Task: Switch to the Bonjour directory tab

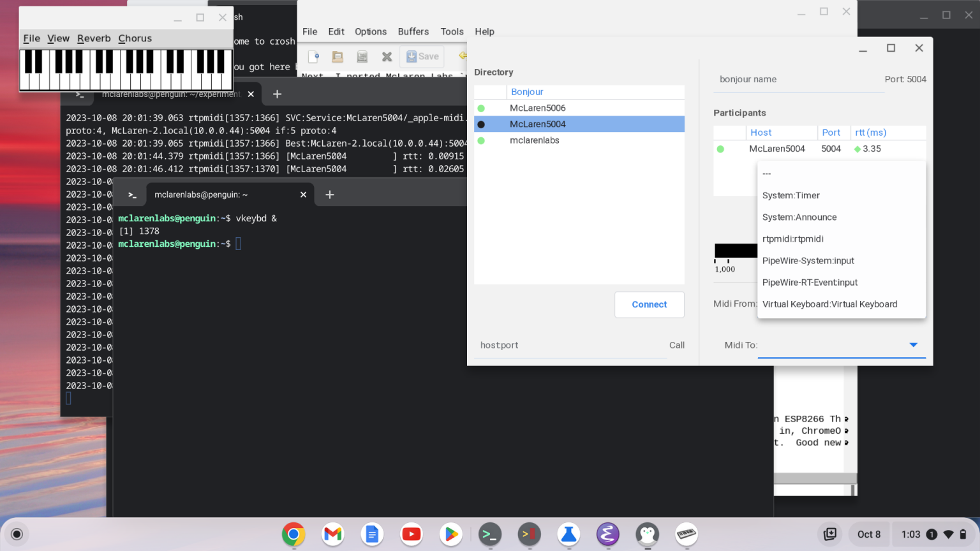Action: point(527,92)
